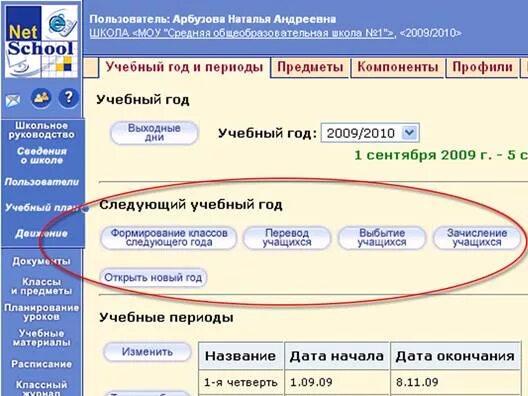Open Учебный план in the sidebar
Screen dimensions: 528x396
41,207
